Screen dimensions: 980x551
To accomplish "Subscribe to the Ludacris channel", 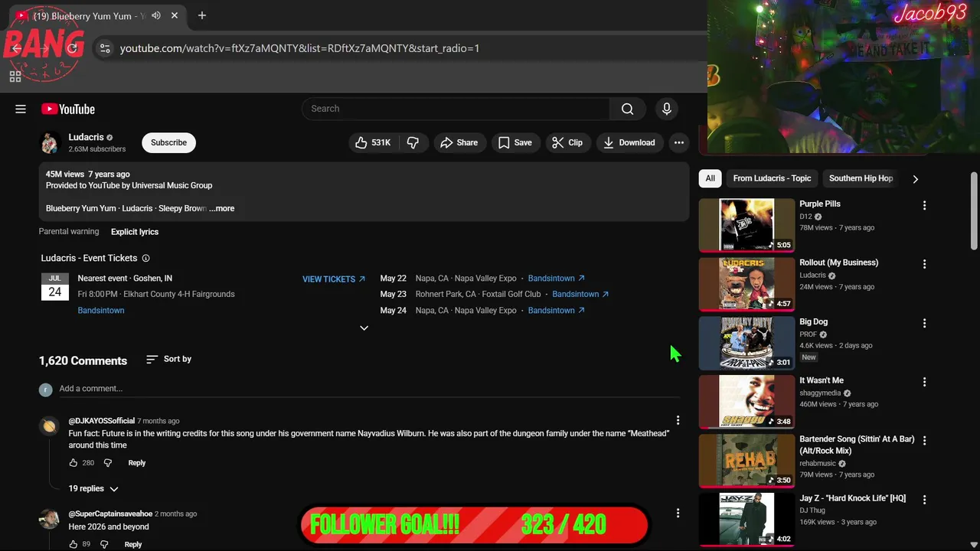I will tap(168, 142).
